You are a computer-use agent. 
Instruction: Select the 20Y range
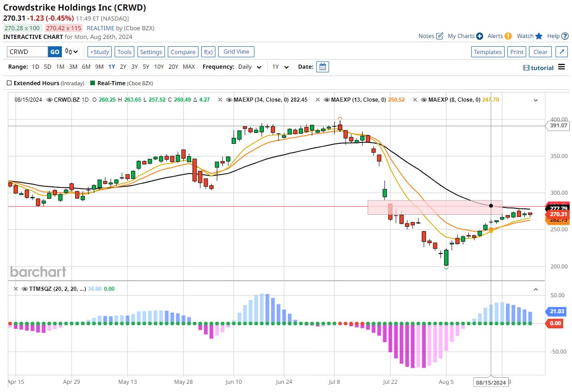coord(173,67)
